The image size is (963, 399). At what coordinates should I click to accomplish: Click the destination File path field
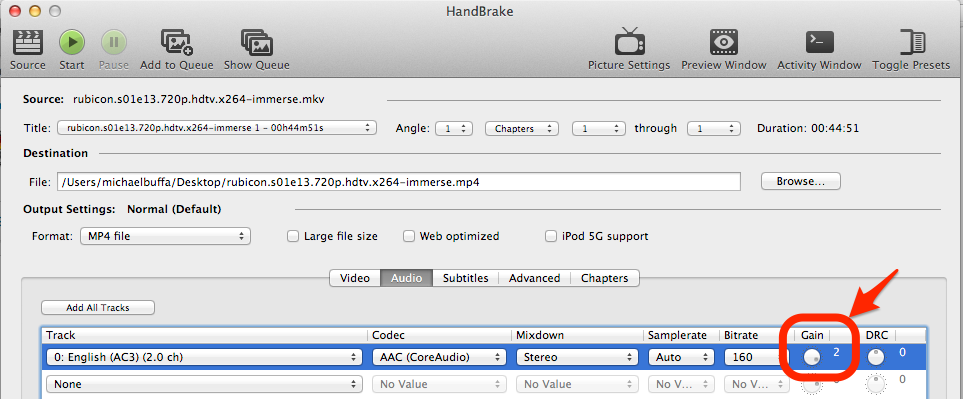399,182
